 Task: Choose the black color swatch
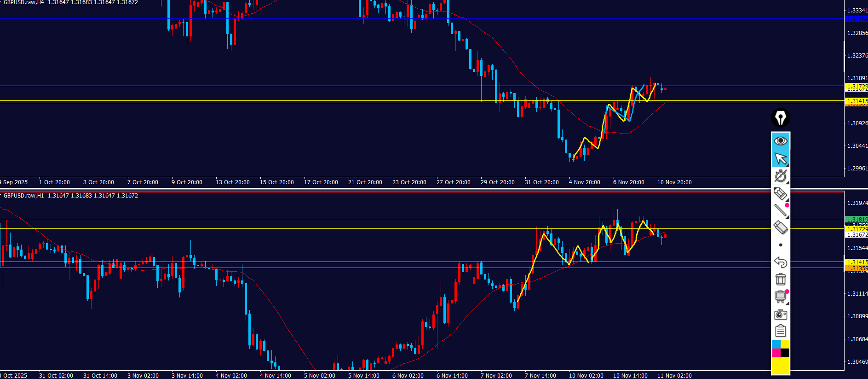point(785,353)
